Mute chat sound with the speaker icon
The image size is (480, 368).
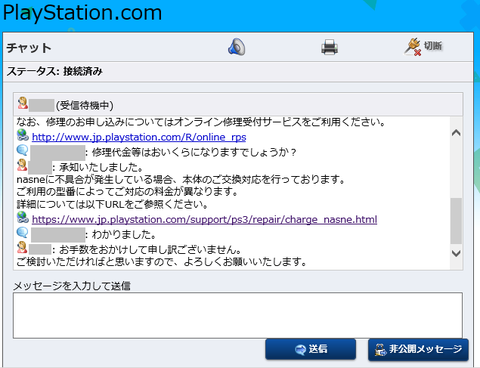[237, 47]
